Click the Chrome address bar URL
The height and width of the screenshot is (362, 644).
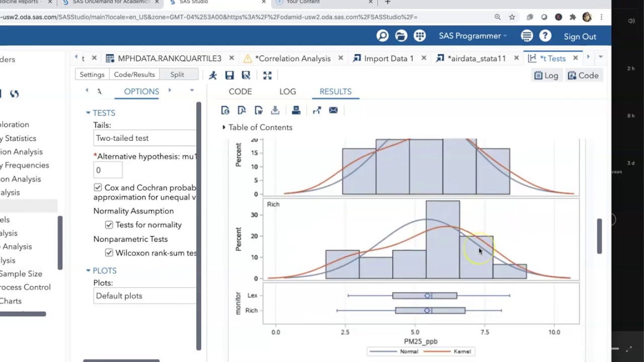pyautogui.click(x=209, y=17)
